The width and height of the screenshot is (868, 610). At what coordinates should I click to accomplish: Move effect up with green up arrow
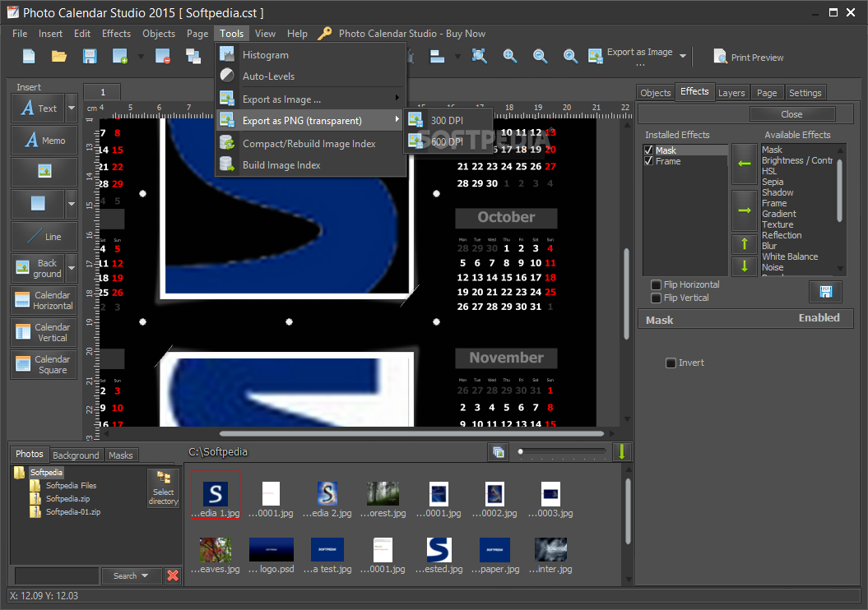pos(745,243)
